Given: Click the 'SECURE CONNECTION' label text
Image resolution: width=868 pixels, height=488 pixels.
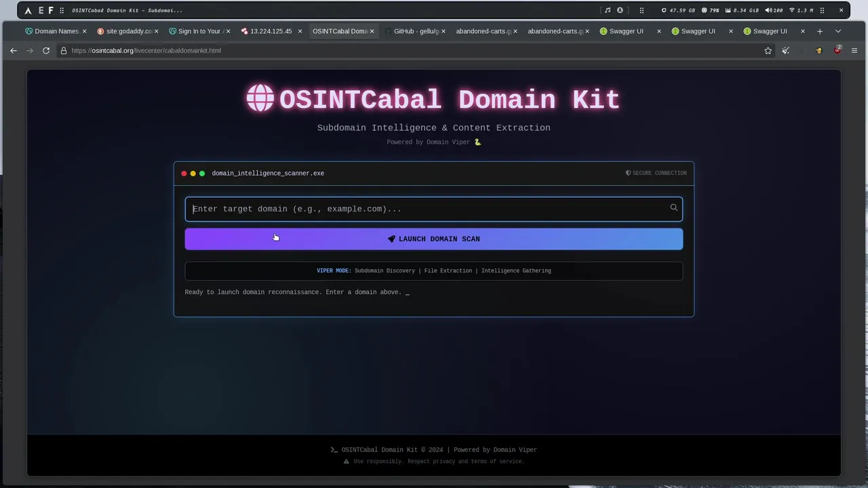Looking at the screenshot, I should click(660, 174).
